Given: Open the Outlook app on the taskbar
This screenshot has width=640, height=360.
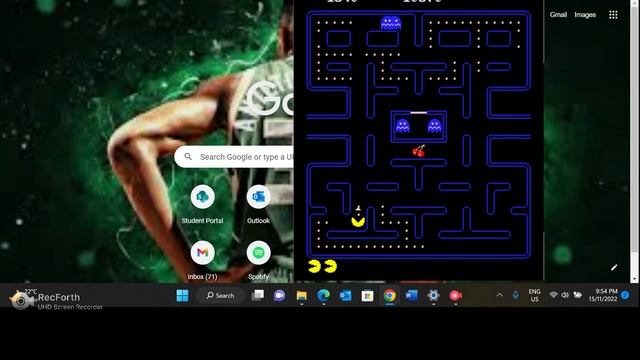Looking at the screenshot, I should point(345,295).
